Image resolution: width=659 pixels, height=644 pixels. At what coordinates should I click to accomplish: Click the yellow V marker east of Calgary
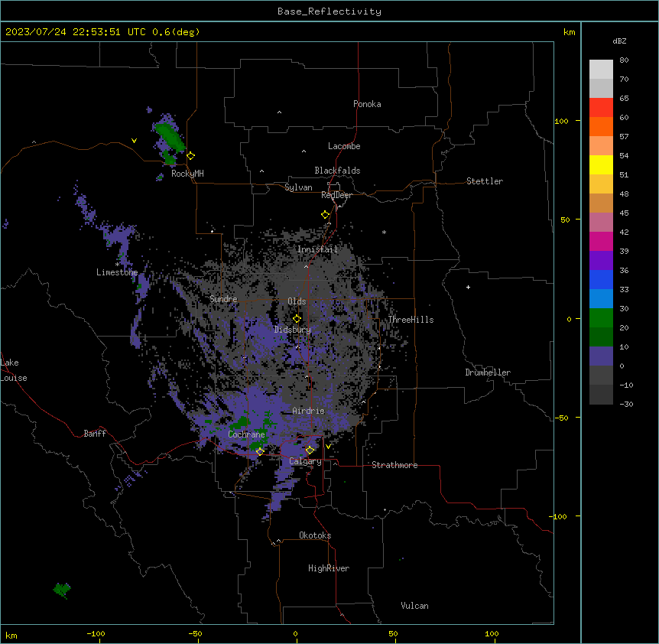pyautogui.click(x=328, y=447)
